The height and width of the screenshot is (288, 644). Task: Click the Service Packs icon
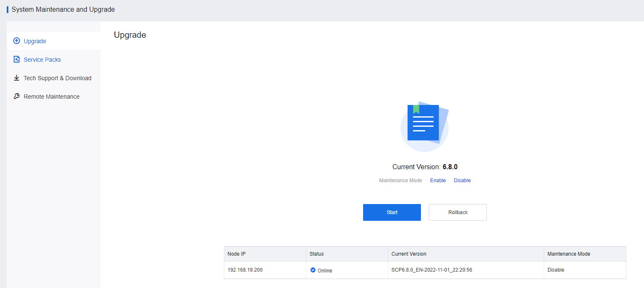17,60
